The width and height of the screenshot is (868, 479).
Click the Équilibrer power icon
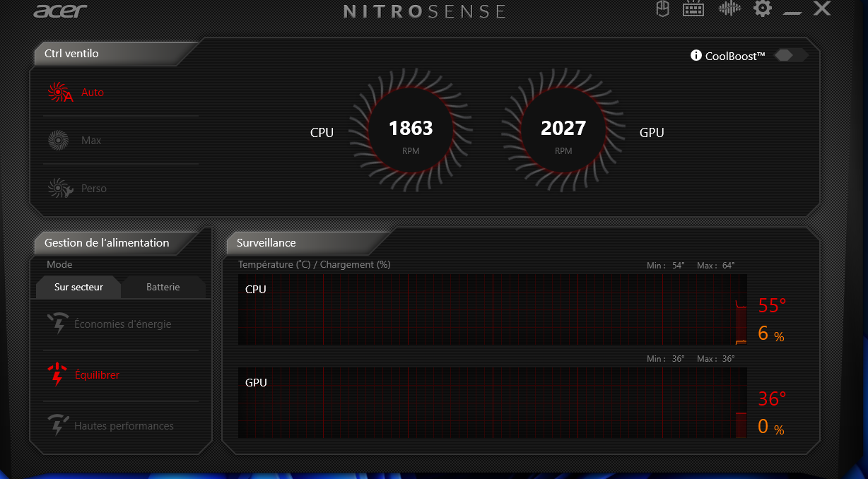[57, 374]
